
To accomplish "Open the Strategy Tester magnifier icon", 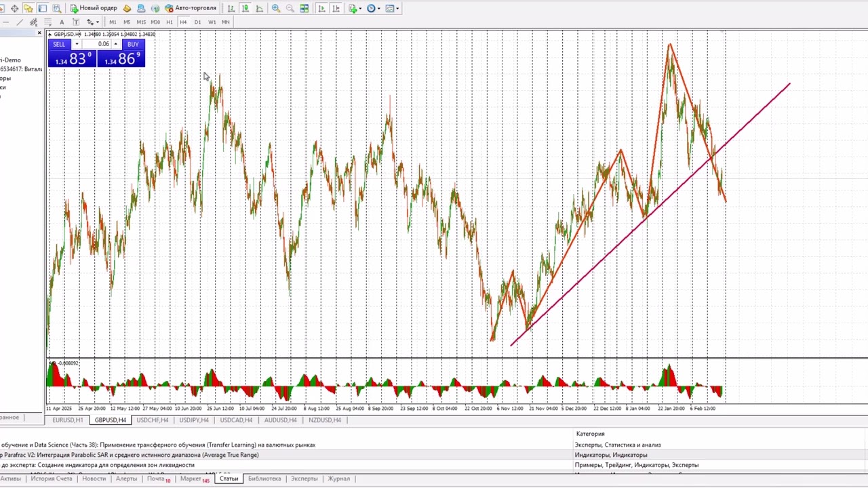I will pos(56,8).
